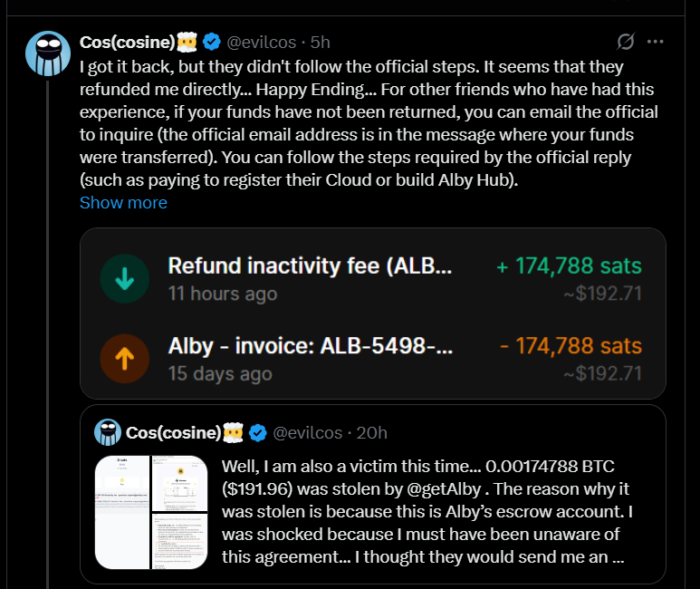This screenshot has width=700, height=589.
Task: Click the orange up-arrow invoice icon
Action: [125, 359]
